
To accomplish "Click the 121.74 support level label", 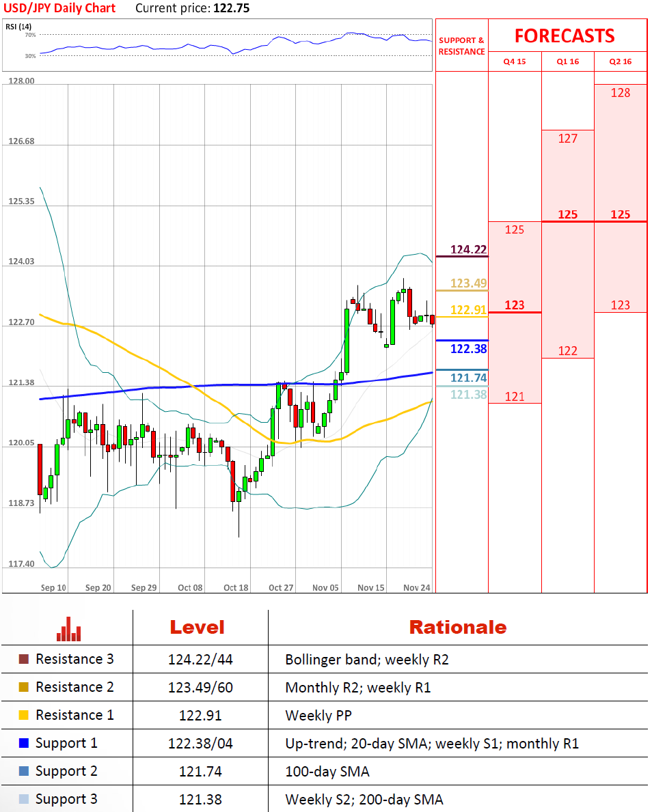I will tap(469, 378).
